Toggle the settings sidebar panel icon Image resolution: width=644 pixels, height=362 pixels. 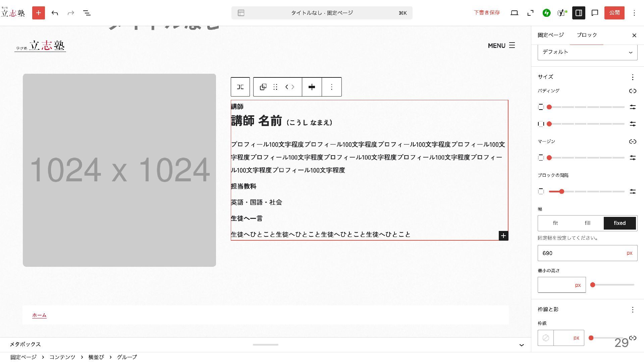point(579,13)
